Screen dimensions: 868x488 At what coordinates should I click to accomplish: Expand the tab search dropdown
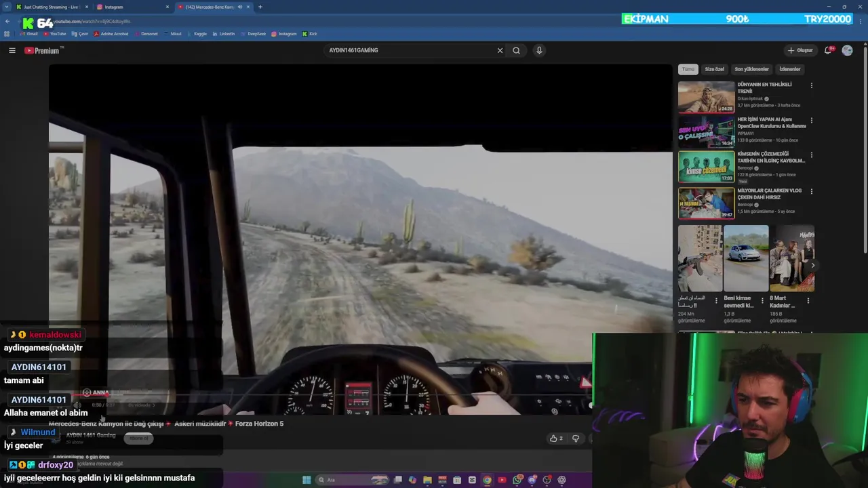click(6, 7)
